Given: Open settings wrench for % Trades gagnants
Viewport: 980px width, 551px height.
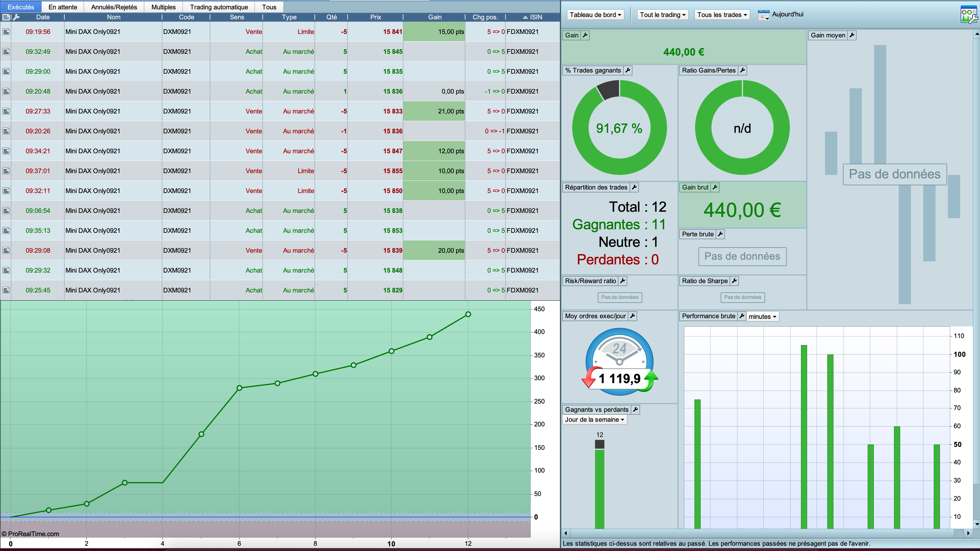Looking at the screenshot, I should tap(628, 70).
